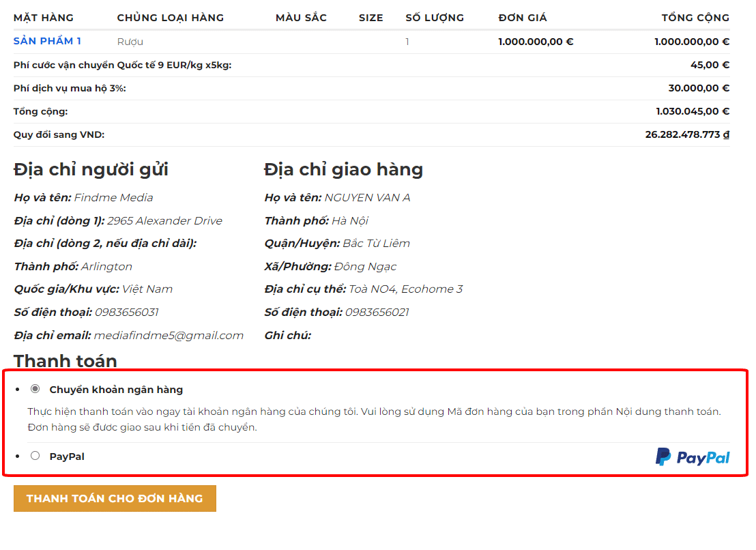
Task: Click the CHỦNG LOẠI HÀNG column header
Action: [x=170, y=18]
